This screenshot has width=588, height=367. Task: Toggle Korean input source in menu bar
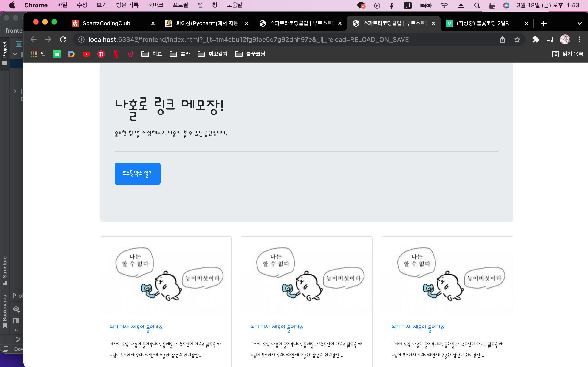point(408,5)
